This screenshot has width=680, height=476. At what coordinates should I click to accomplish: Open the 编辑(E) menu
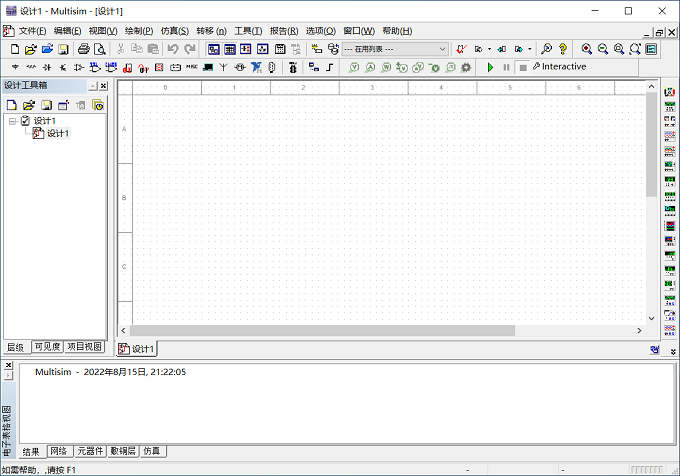[x=68, y=31]
